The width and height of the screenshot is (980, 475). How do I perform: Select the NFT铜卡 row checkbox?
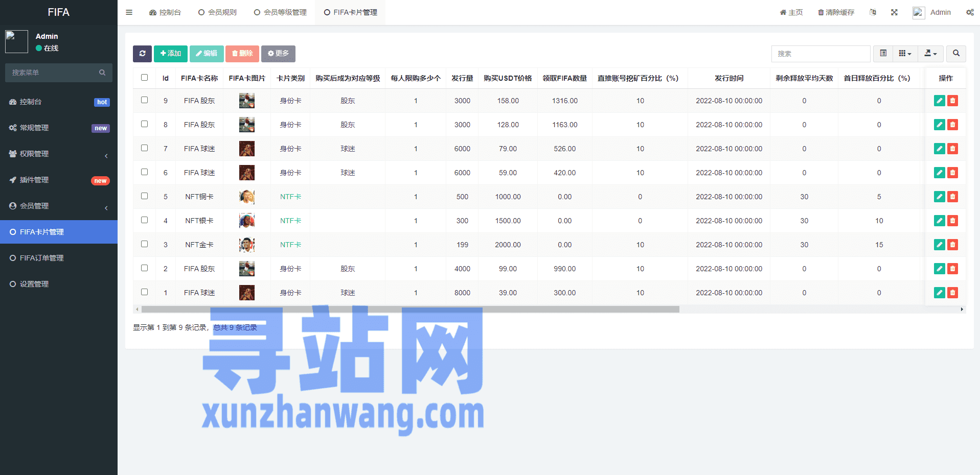coord(145,196)
